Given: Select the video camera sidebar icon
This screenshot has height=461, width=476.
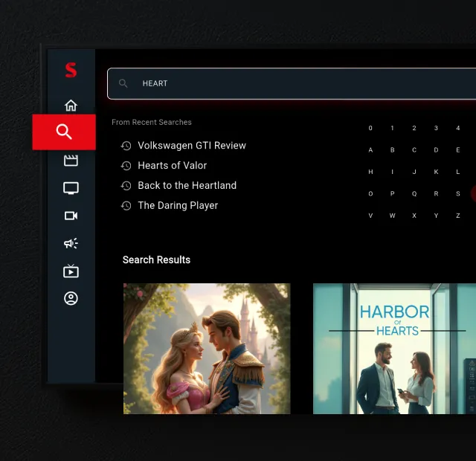Looking at the screenshot, I should click(71, 216).
